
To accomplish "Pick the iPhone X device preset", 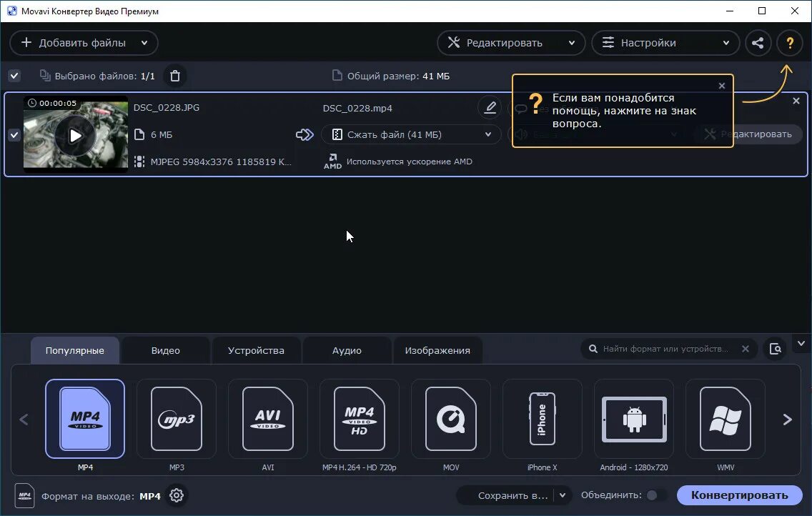I will [543, 419].
